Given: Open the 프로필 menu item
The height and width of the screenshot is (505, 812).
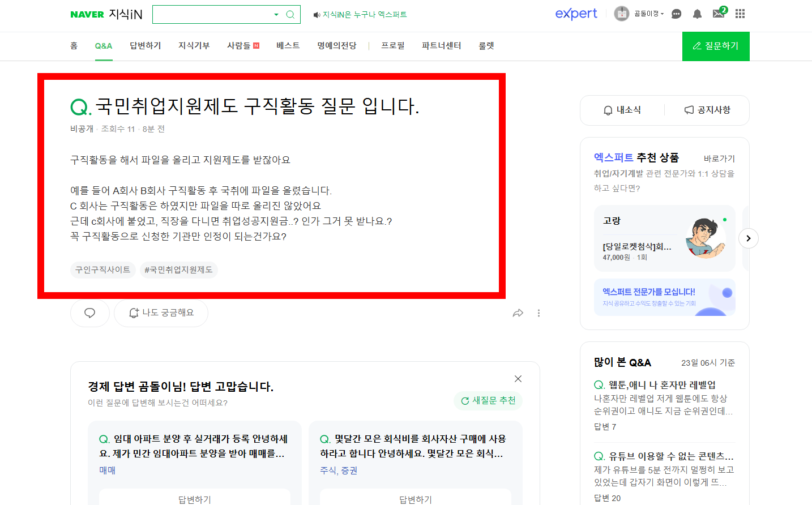Looking at the screenshot, I should pos(393,46).
